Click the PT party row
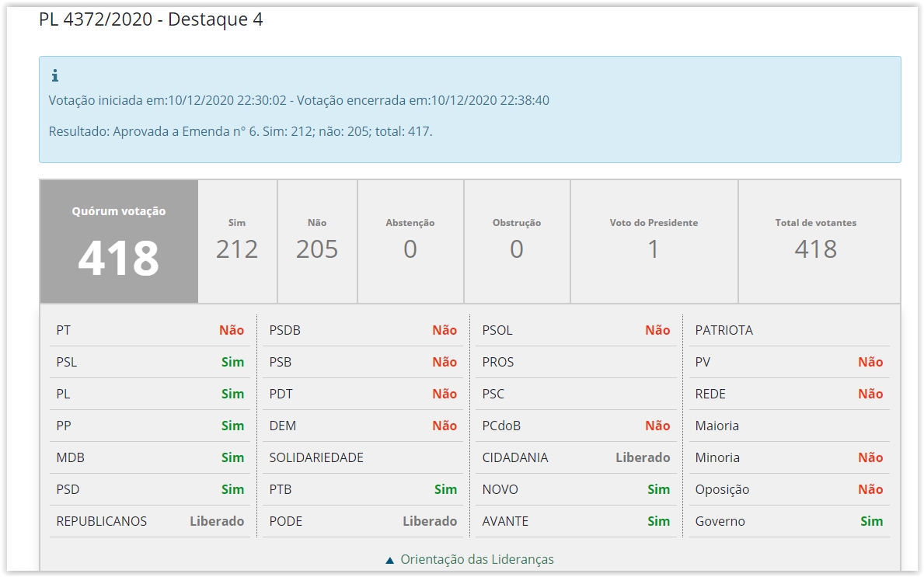 [x=150, y=330]
